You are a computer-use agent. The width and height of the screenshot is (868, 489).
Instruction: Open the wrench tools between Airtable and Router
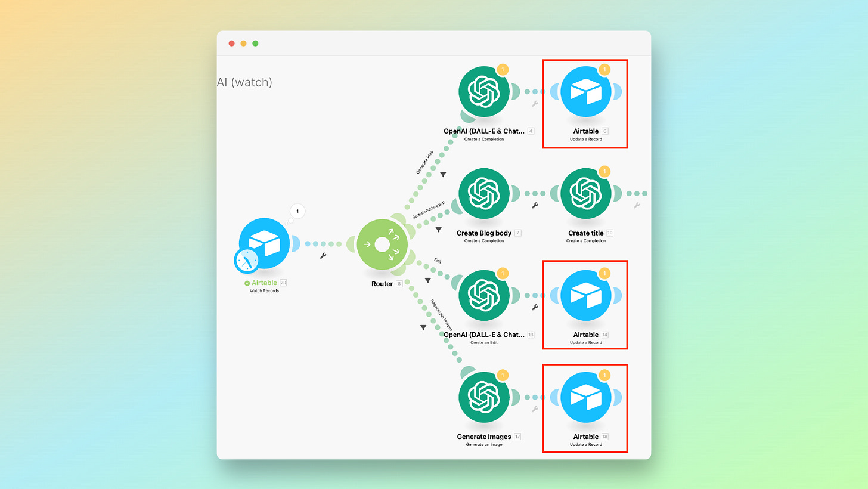click(x=323, y=256)
